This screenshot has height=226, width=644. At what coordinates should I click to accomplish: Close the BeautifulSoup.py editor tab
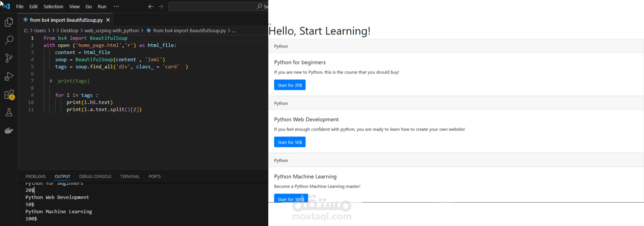click(108, 20)
